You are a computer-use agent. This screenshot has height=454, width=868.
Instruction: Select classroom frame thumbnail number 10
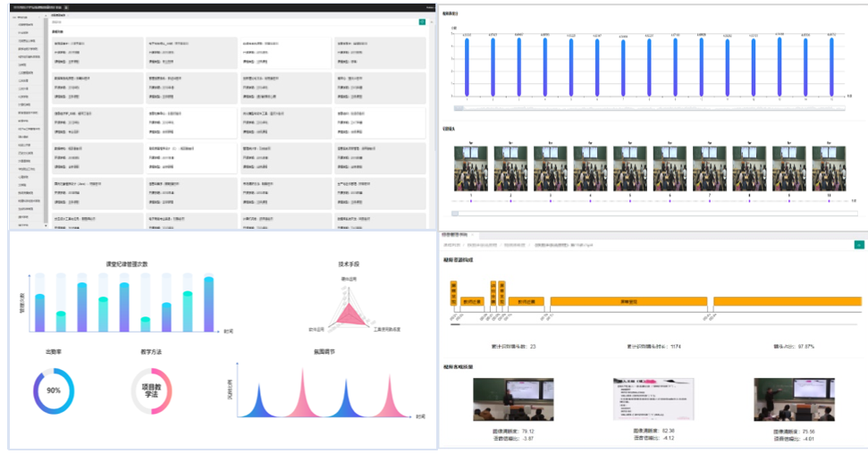click(830, 166)
